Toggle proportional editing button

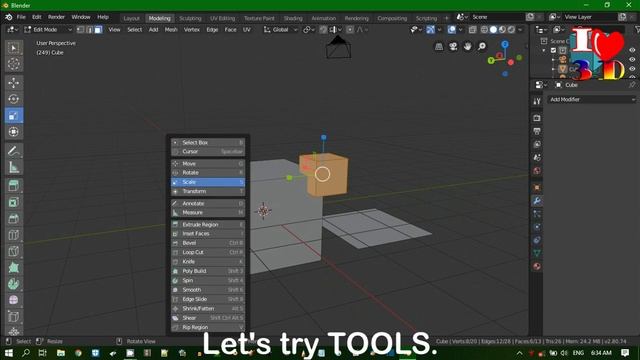pyautogui.click(x=350, y=29)
